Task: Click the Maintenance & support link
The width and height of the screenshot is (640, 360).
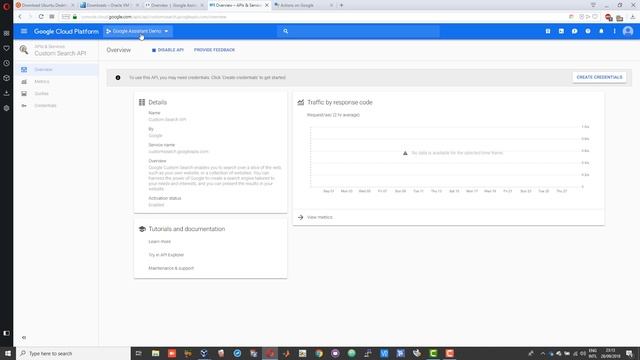Action: [171, 268]
